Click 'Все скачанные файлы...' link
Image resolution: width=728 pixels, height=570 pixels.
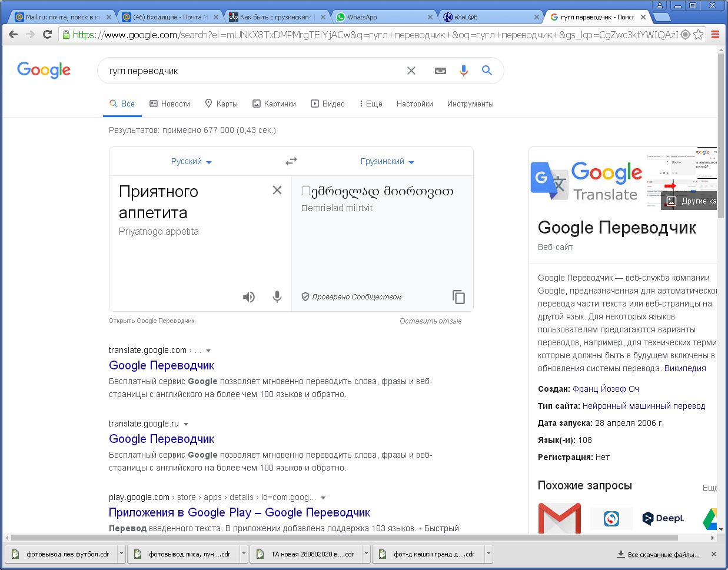pyautogui.click(x=664, y=555)
